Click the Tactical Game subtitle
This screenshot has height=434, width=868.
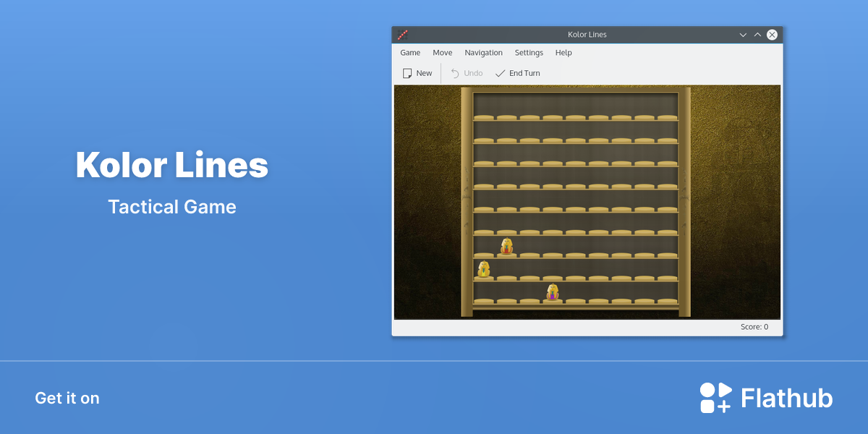(x=172, y=207)
